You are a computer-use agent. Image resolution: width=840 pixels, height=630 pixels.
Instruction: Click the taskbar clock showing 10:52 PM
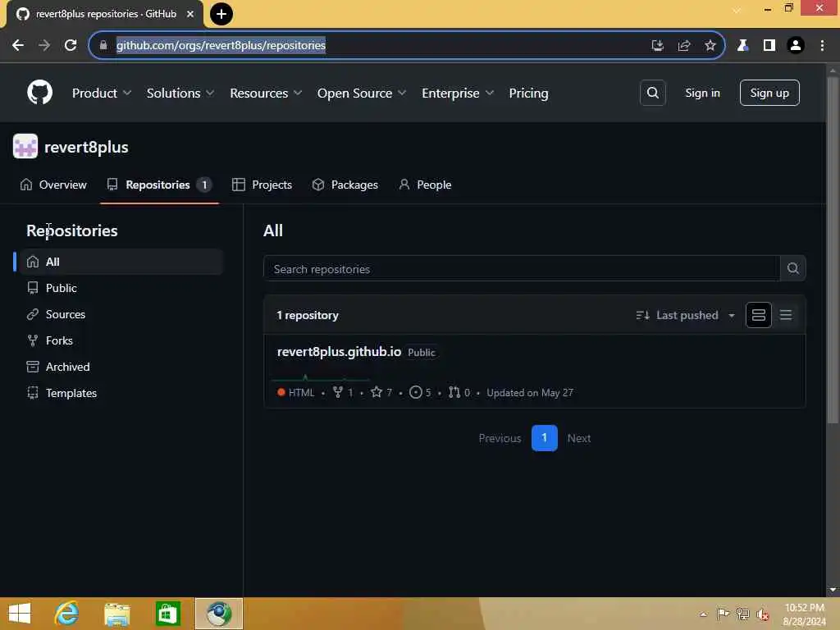click(804, 614)
